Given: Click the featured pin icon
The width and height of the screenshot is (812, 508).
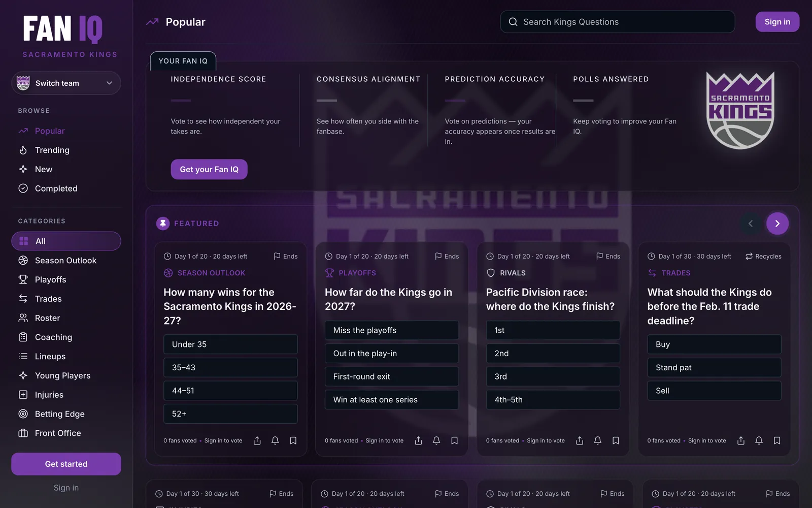Looking at the screenshot, I should pyautogui.click(x=163, y=224).
